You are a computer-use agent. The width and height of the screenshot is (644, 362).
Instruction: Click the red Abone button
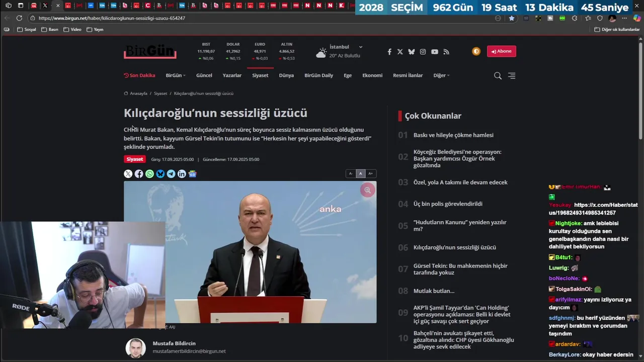click(501, 51)
